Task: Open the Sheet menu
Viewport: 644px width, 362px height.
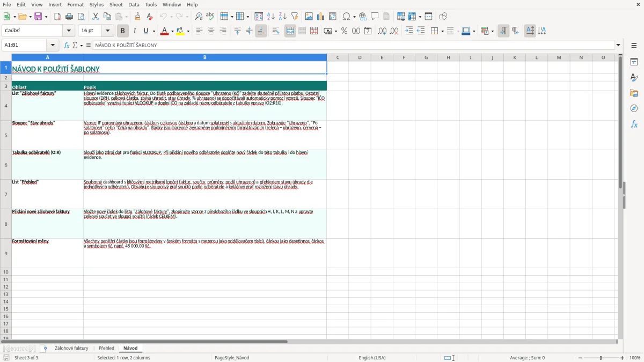Action: coord(116,4)
